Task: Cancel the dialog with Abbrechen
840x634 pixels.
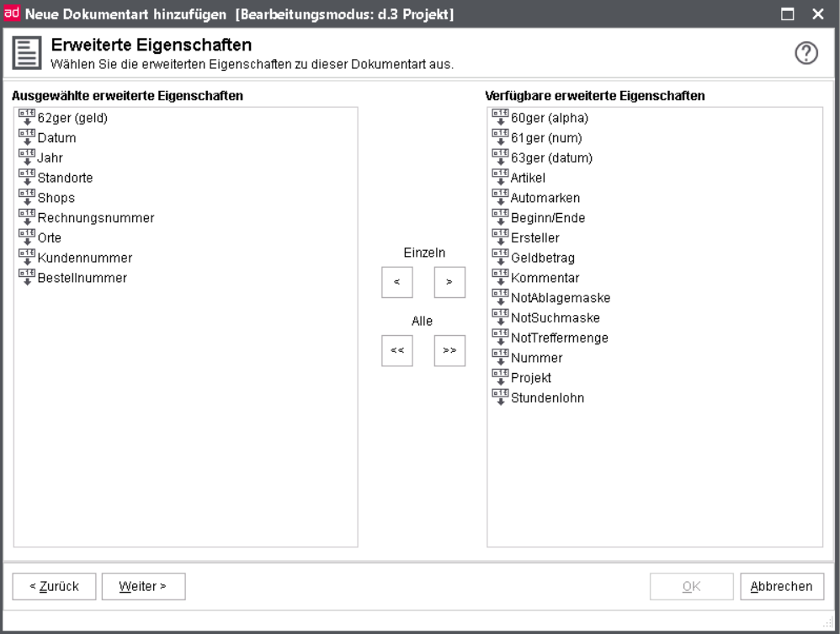Action: (782, 586)
